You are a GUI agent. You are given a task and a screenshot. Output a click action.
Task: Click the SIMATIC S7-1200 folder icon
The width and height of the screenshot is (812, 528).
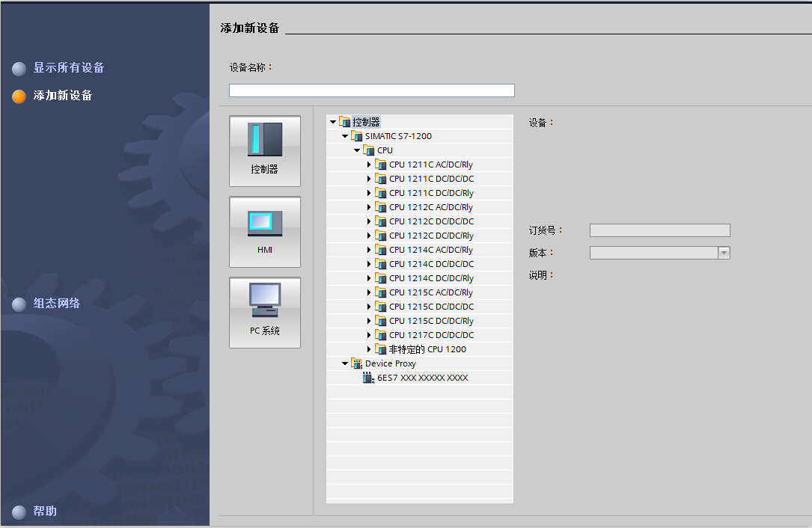[x=357, y=136]
